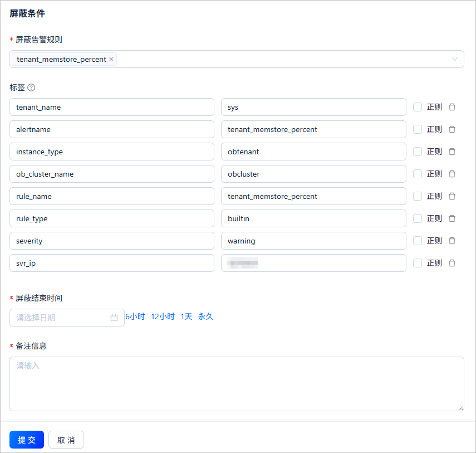The height and width of the screenshot is (453, 476).
Task: Click the 取消 button
Action: pyautogui.click(x=66, y=440)
